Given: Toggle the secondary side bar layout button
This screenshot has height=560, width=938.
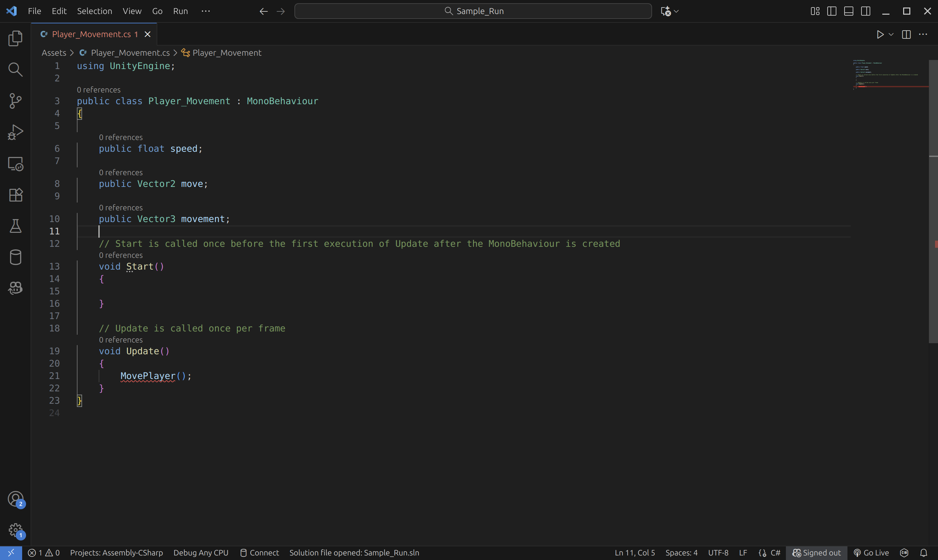Looking at the screenshot, I should [865, 11].
